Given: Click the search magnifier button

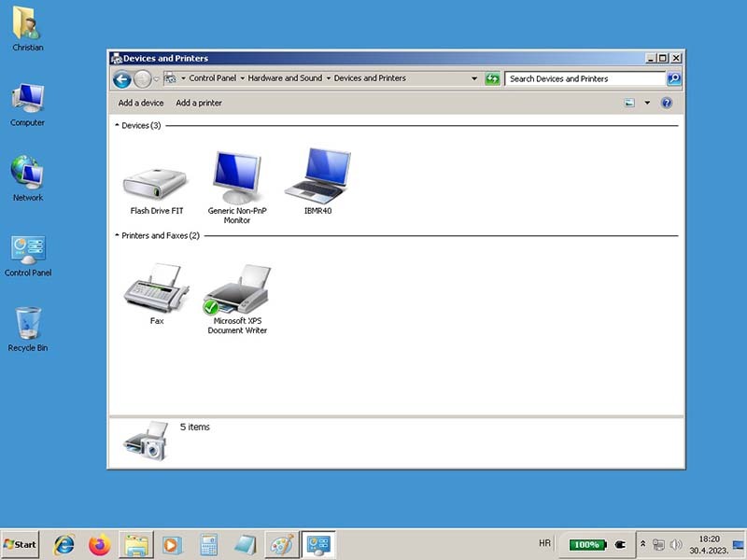Looking at the screenshot, I should click(x=673, y=79).
